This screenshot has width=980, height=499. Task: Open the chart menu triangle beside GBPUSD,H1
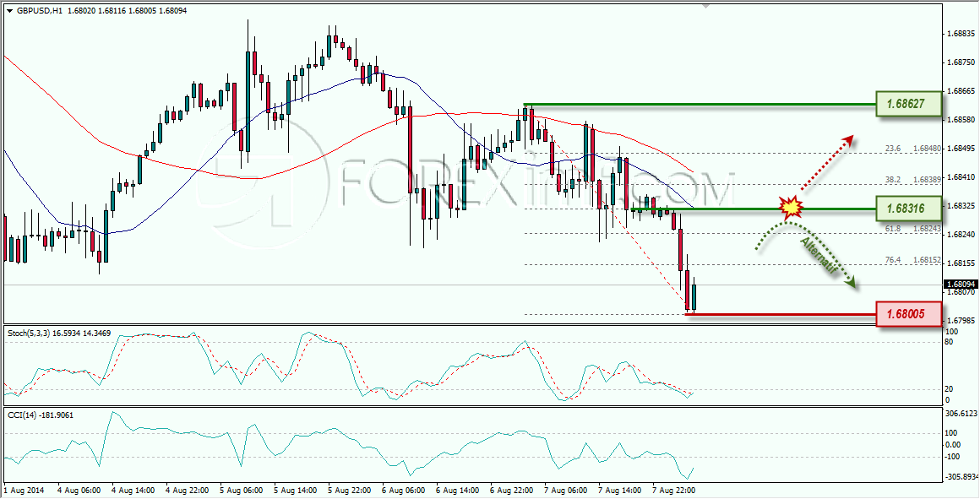8,11
